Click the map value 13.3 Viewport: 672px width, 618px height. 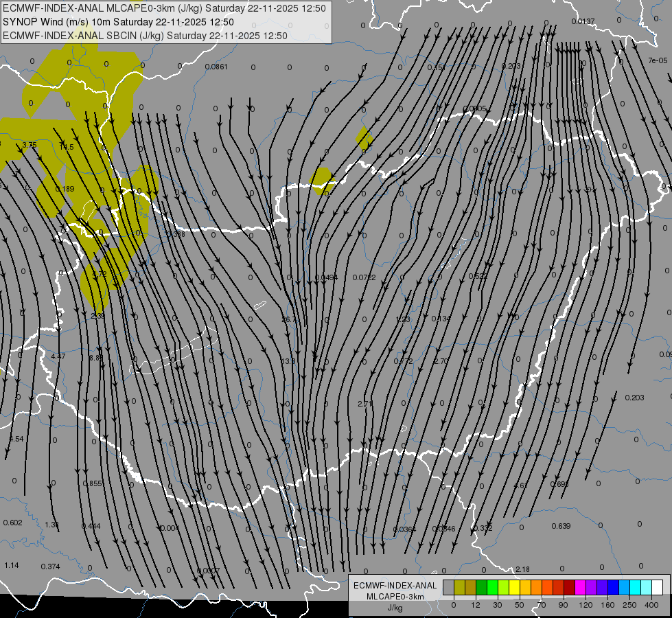coord(288,361)
